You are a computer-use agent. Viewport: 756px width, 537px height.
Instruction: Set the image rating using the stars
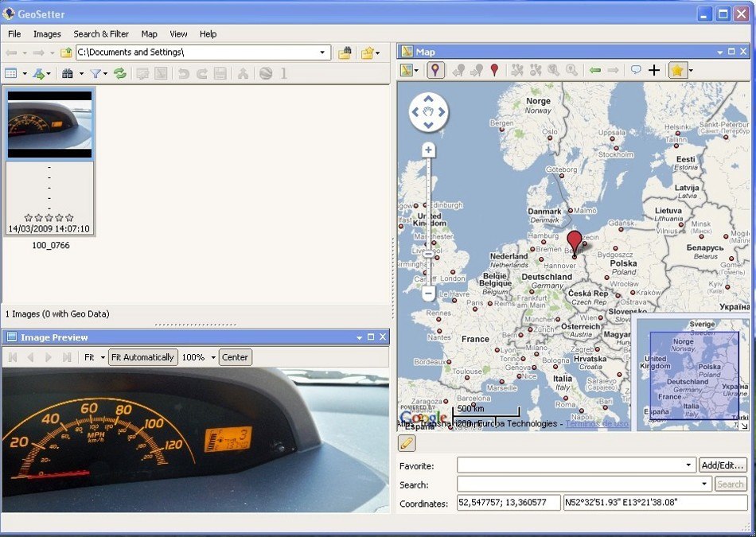pyautogui.click(x=49, y=216)
